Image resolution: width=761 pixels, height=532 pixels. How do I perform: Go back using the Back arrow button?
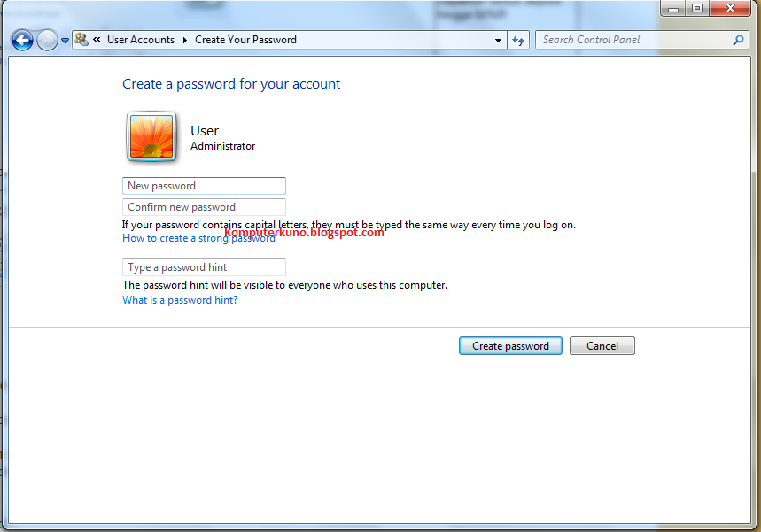pyautogui.click(x=22, y=40)
